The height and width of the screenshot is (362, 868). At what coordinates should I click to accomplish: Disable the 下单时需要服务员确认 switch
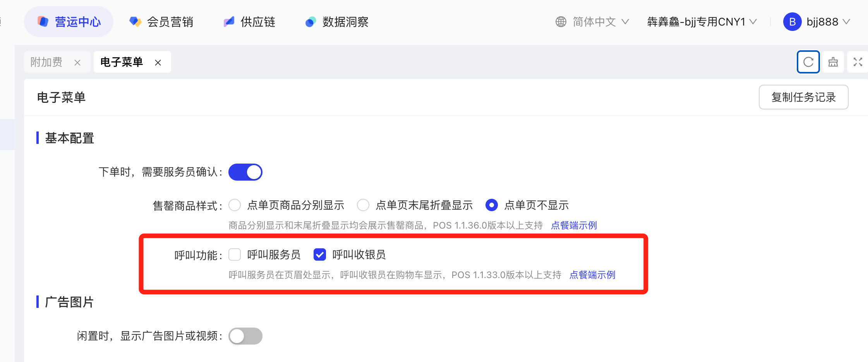(x=245, y=172)
